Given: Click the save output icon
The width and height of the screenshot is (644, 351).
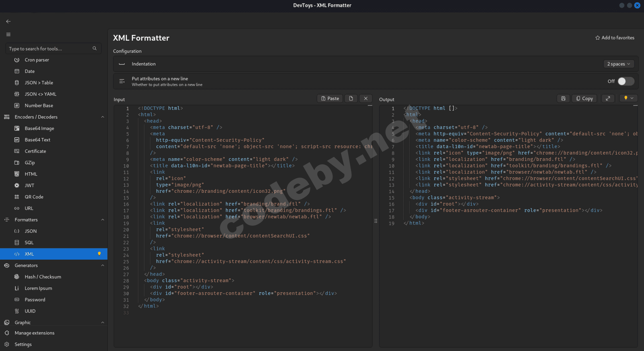Looking at the screenshot, I should (x=563, y=99).
